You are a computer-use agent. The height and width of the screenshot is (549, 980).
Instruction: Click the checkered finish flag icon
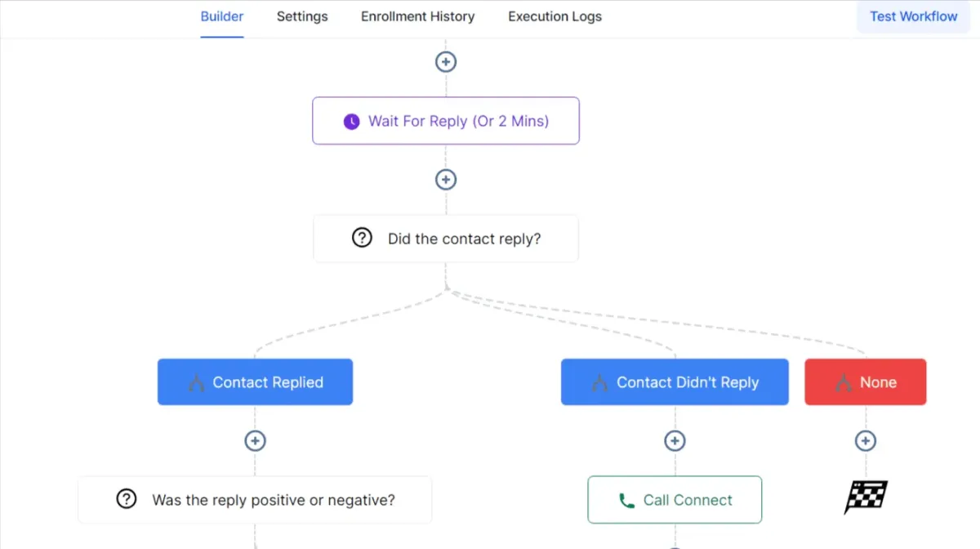865,497
